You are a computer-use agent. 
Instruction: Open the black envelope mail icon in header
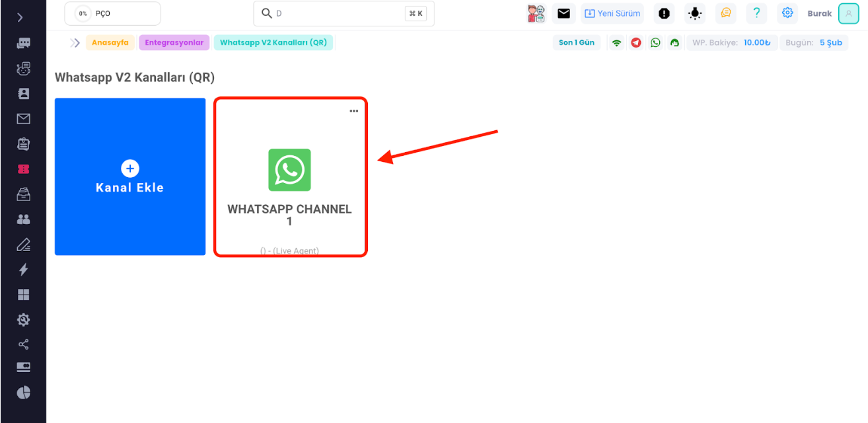(563, 13)
